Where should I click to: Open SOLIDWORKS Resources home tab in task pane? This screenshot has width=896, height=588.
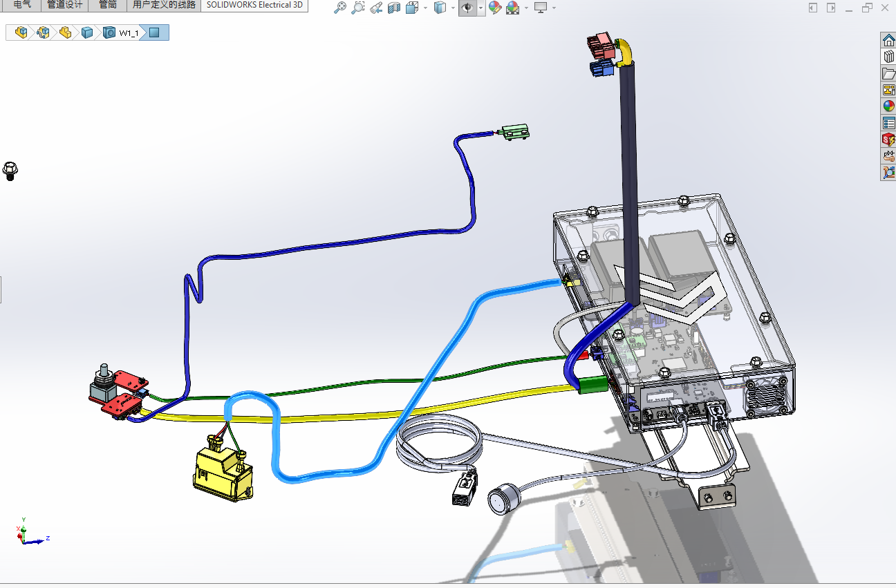[888, 40]
